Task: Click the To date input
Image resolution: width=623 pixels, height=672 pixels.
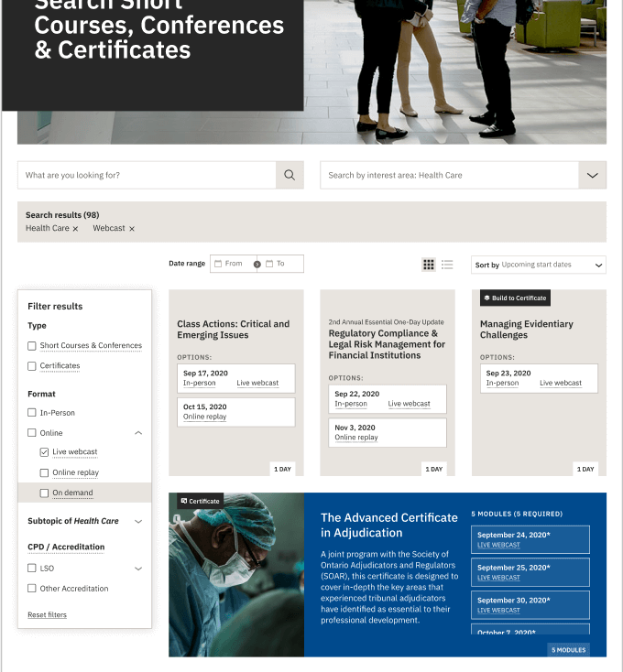Action: [x=282, y=264]
